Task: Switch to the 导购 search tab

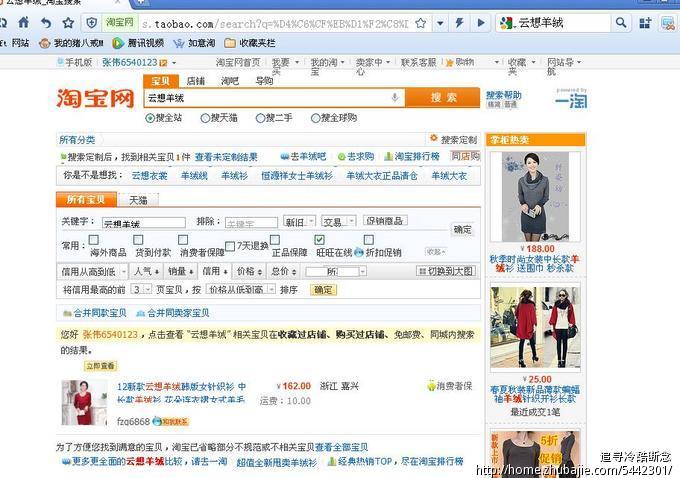Action: 264,81
